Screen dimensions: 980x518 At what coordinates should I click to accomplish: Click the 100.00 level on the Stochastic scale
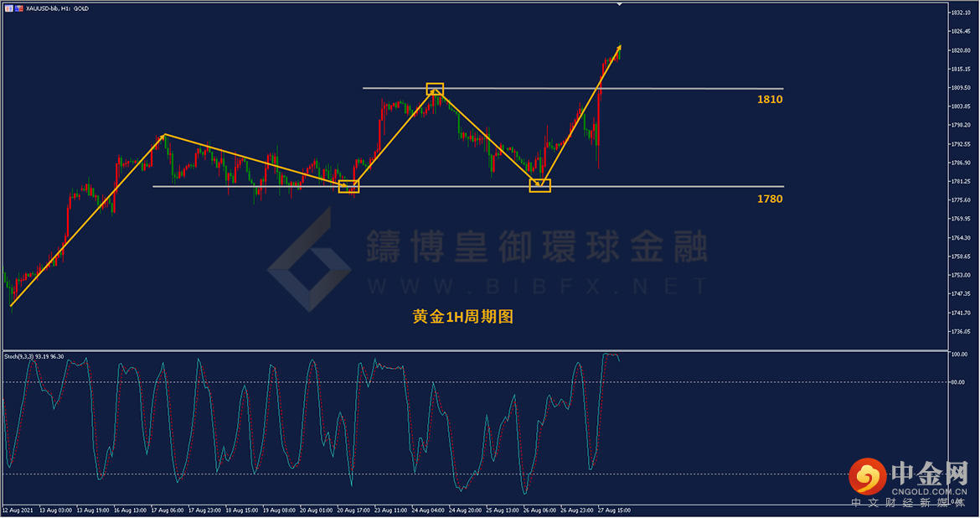tap(959, 354)
